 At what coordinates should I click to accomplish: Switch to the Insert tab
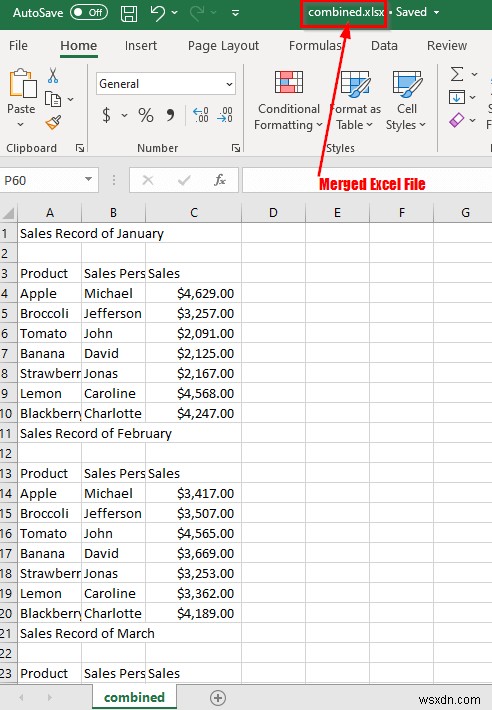click(141, 45)
